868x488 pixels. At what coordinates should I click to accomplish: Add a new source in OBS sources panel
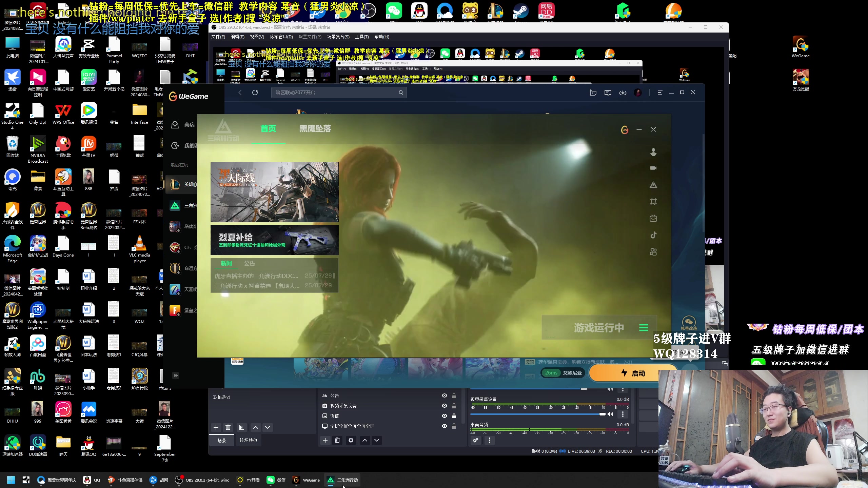pos(325,440)
